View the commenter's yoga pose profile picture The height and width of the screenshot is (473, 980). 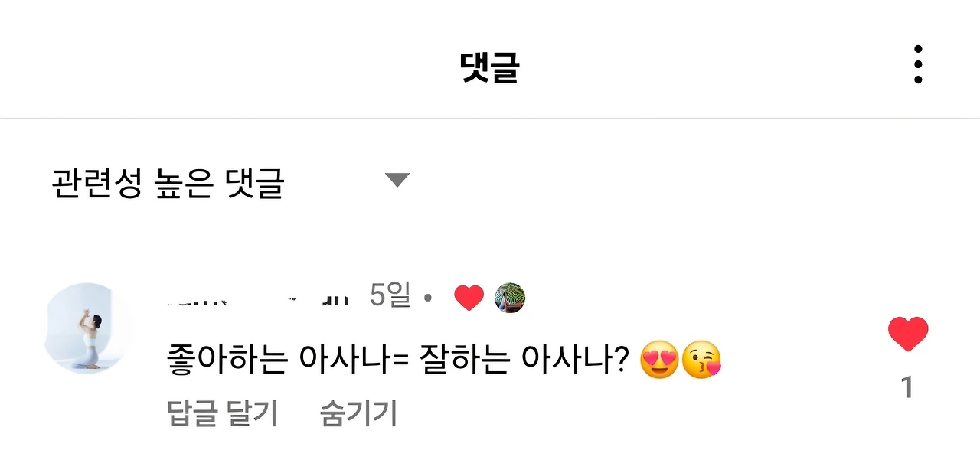pos(87,328)
